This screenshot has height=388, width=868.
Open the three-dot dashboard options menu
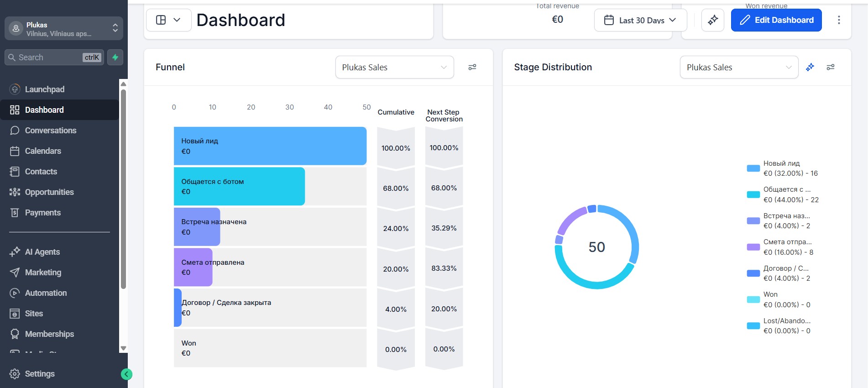tap(839, 20)
